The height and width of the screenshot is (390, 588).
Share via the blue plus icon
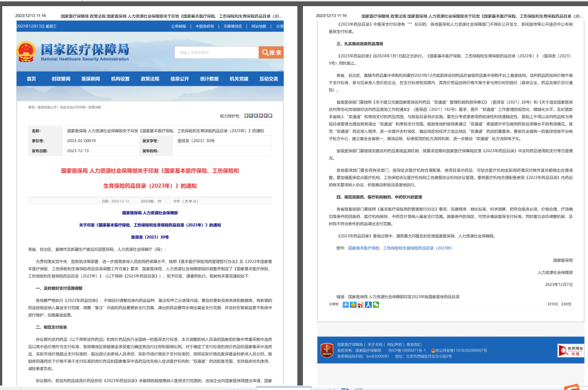click(346, 304)
